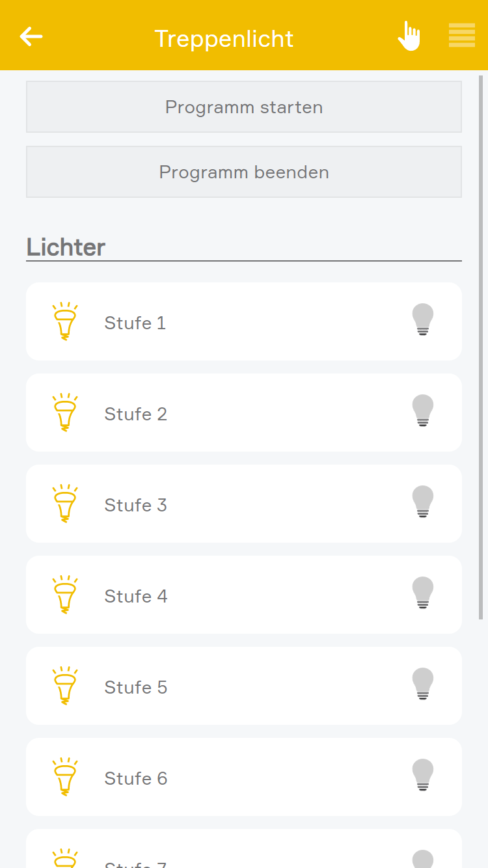This screenshot has height=868, width=488.
Task: Switch on the Stufe 2 grey bulb
Action: pyautogui.click(x=423, y=411)
